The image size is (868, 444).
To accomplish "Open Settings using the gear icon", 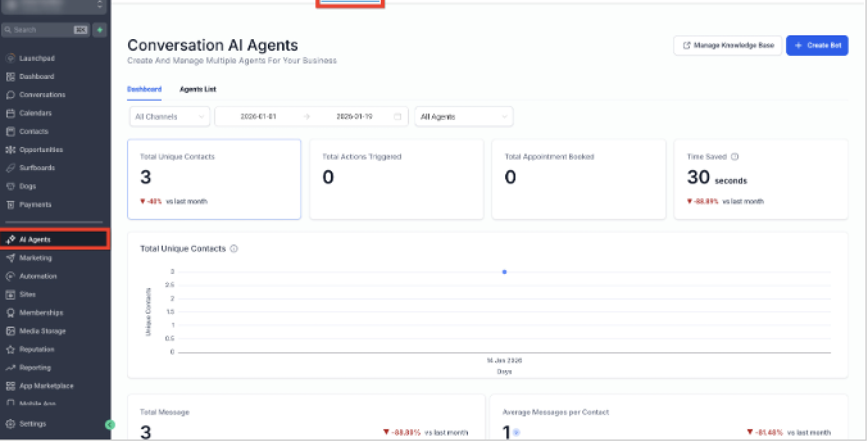I will [x=10, y=424].
